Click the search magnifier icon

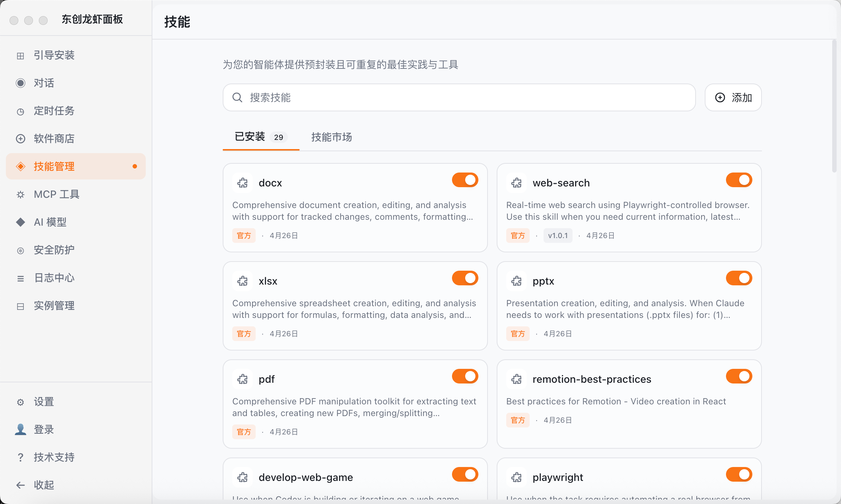click(237, 97)
